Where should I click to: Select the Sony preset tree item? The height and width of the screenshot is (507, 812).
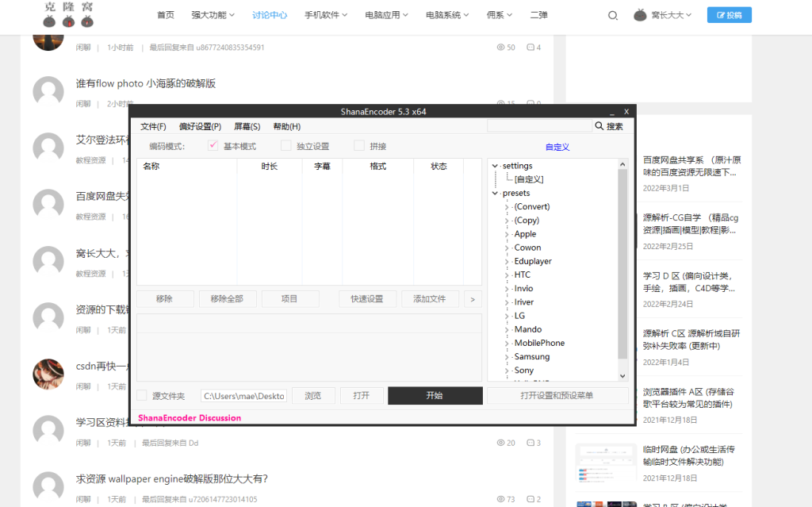(x=523, y=371)
